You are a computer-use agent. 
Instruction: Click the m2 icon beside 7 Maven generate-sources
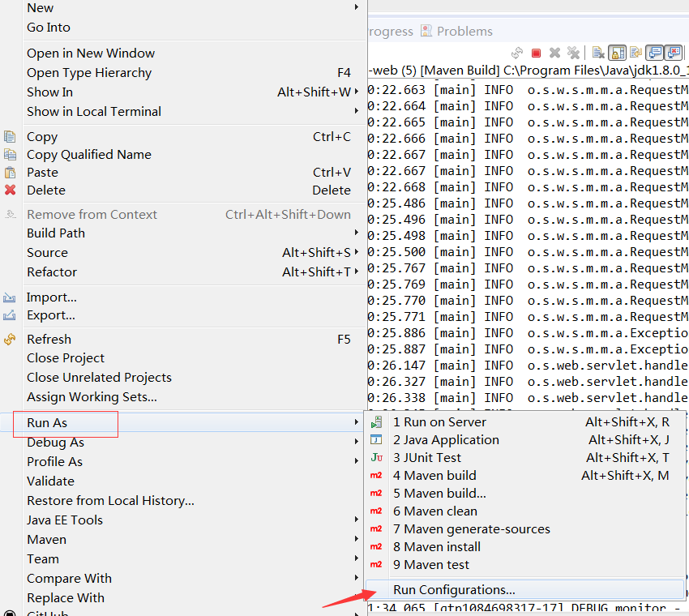click(376, 529)
